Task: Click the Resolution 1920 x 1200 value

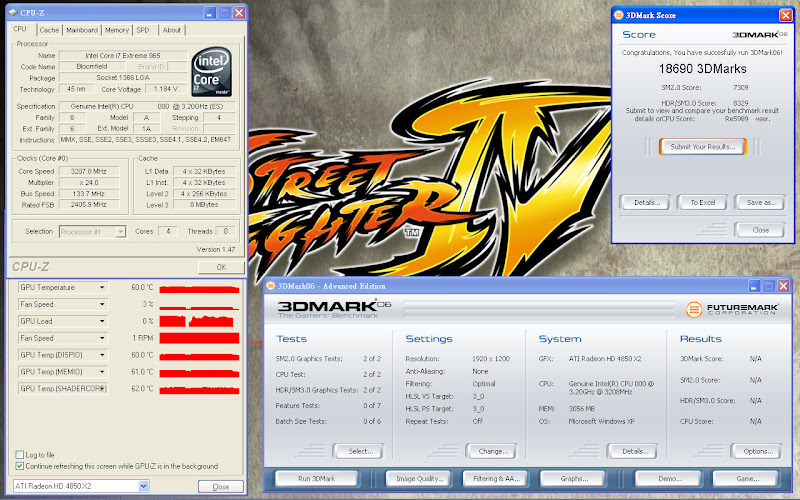Action: tap(490, 359)
